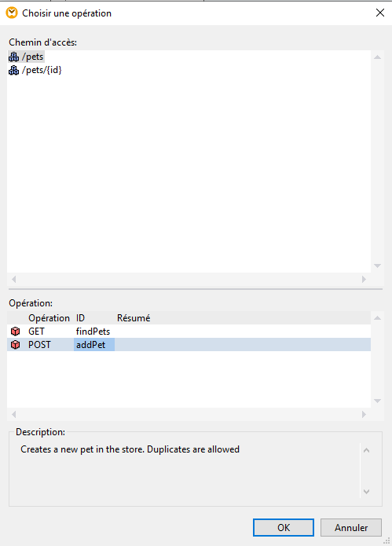Click path list scroll-down arrow

[377, 266]
